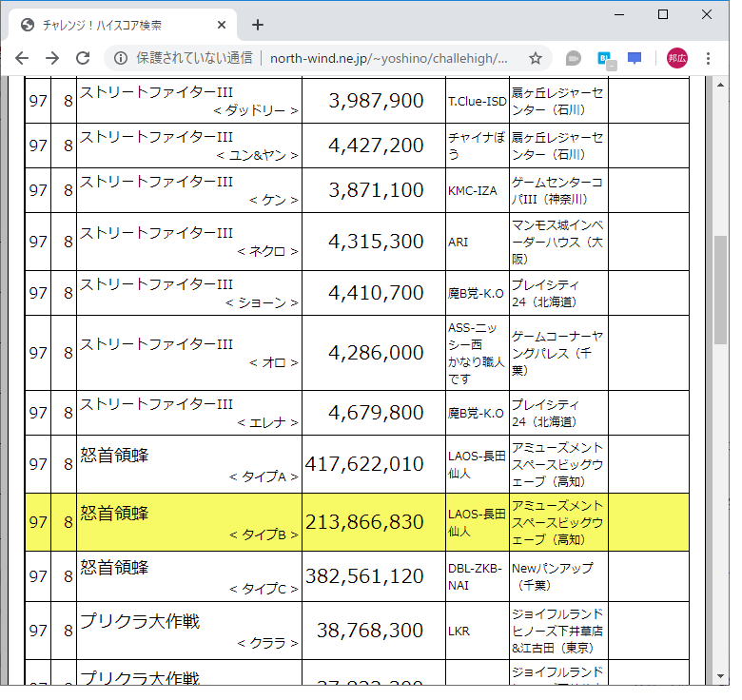The width and height of the screenshot is (742, 700).
Task: Click arcade マンモス城インベーダーハウス（大阪）
Action: [x=557, y=243]
